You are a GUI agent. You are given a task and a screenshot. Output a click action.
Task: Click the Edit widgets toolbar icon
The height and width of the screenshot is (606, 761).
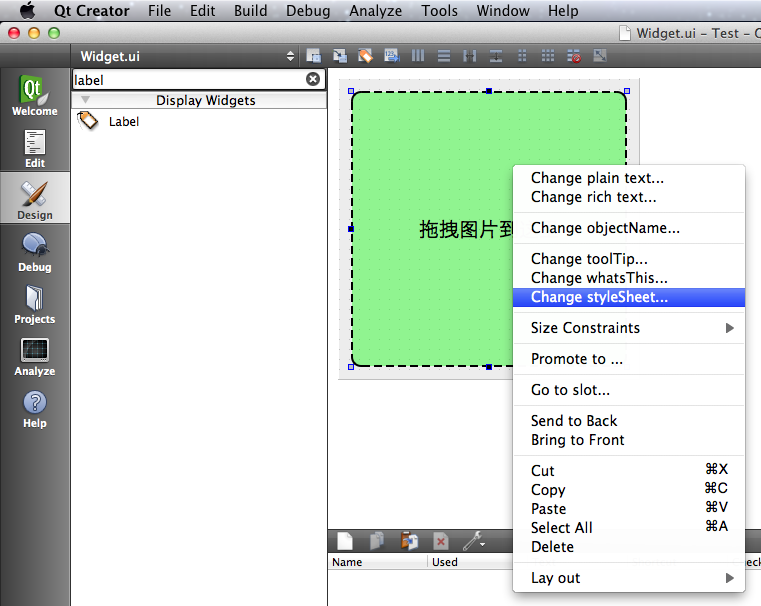click(x=314, y=56)
